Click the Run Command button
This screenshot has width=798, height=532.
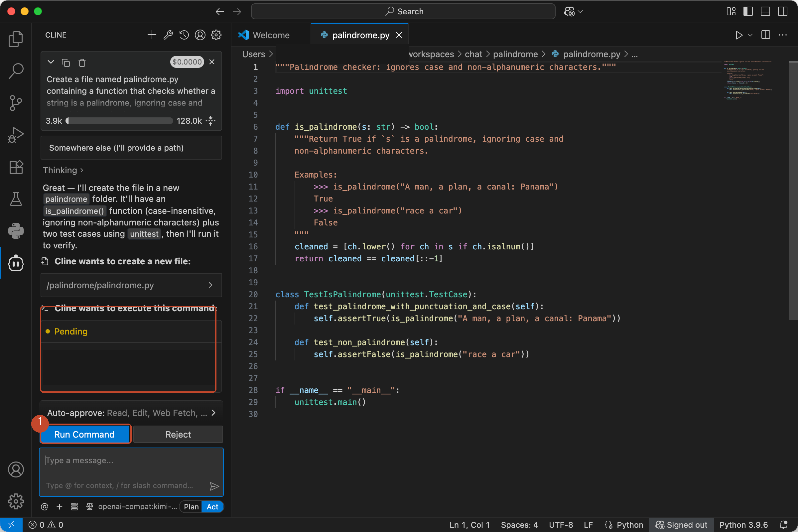85,434
